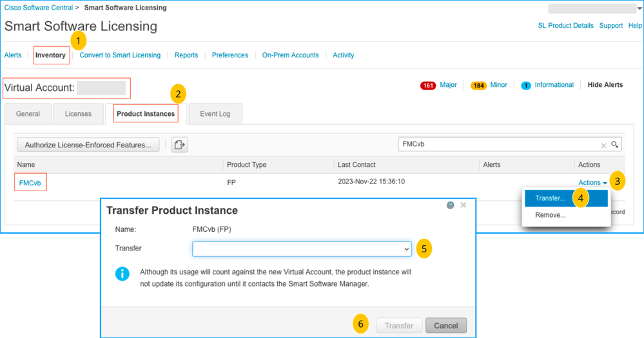This screenshot has width=644, height=338.
Task: Click Authorize License-Enforced Features button
Action: (x=88, y=145)
